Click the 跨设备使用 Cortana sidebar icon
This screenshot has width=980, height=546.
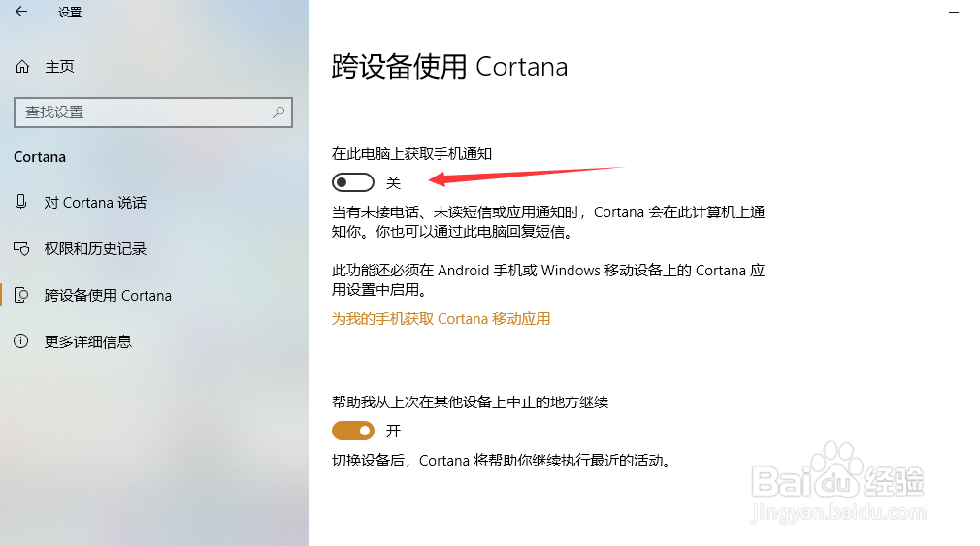[21, 295]
